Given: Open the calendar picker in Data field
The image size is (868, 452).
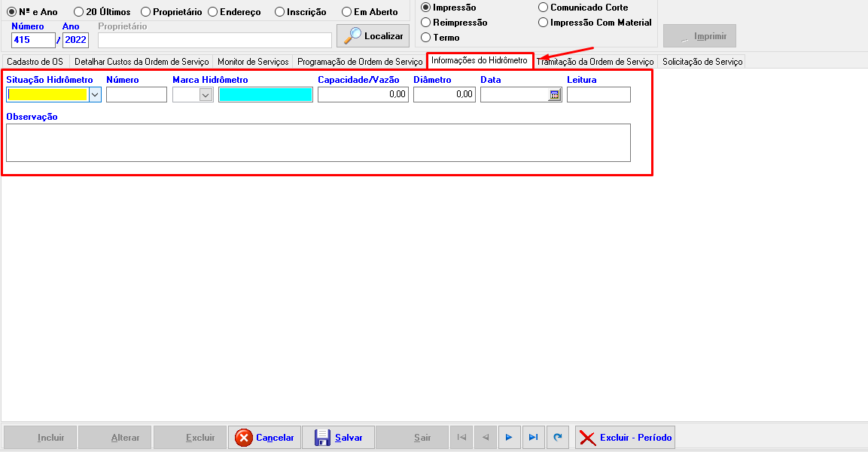Looking at the screenshot, I should [x=554, y=95].
